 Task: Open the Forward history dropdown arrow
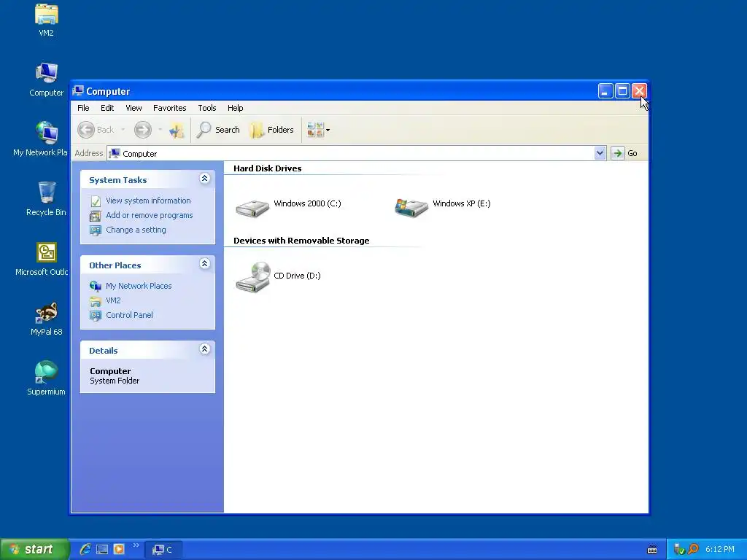tap(160, 130)
